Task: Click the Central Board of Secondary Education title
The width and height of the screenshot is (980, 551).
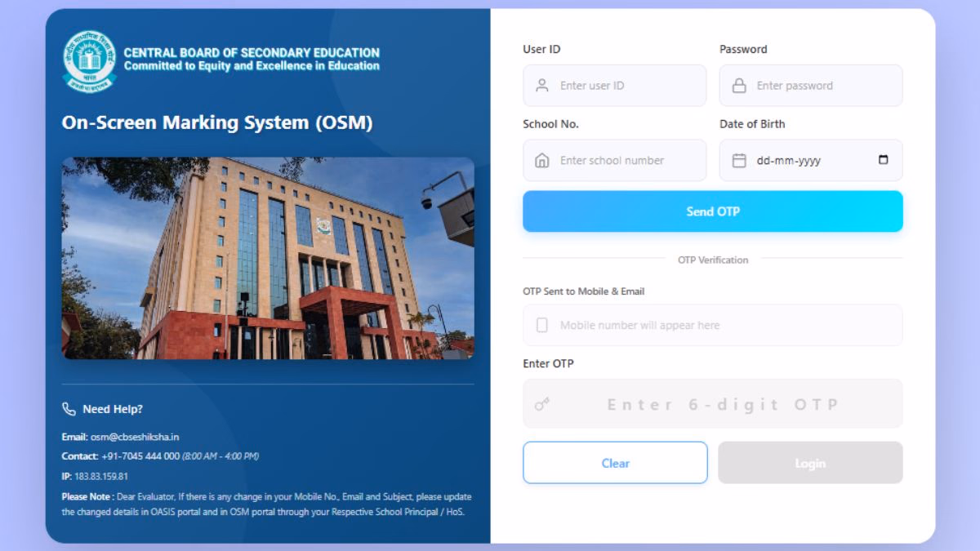Action: [252, 53]
